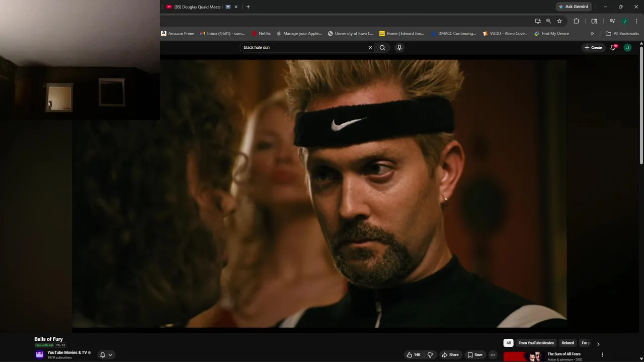
Task: Open a new browser tab
Action: coord(248,7)
